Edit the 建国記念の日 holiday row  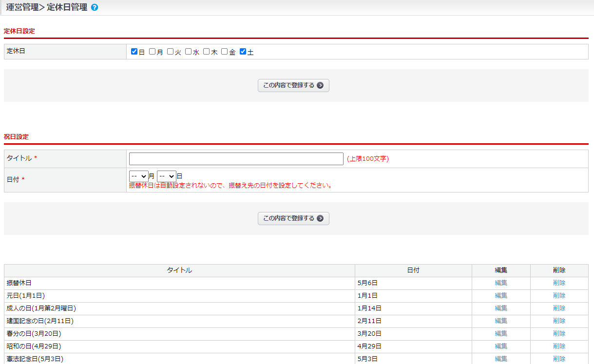(501, 321)
